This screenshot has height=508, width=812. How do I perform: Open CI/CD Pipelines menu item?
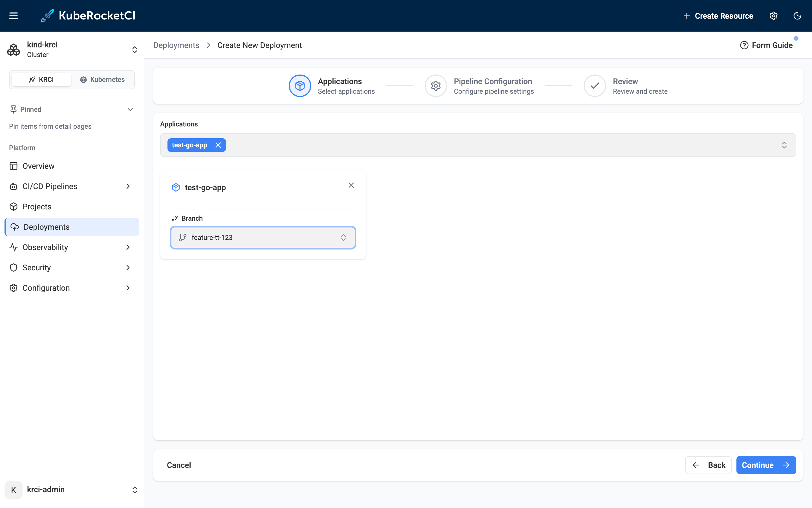point(72,186)
